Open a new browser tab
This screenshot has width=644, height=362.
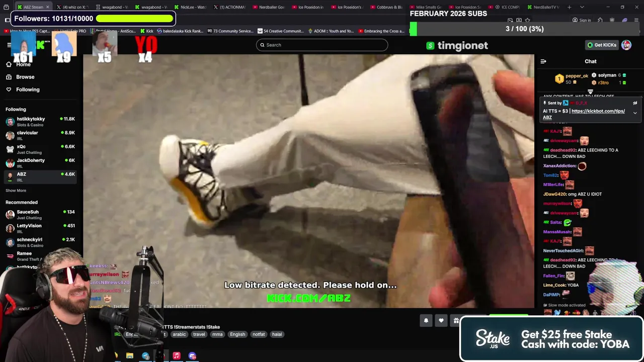[569, 7]
